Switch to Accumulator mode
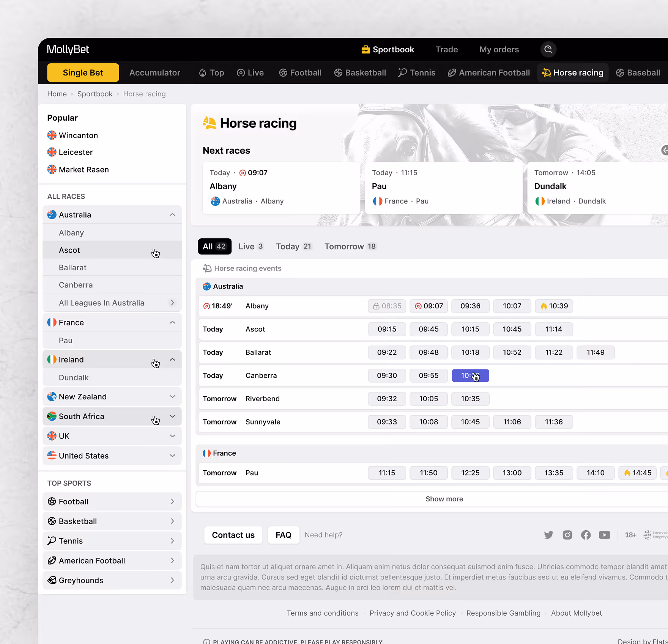Image resolution: width=668 pixels, height=644 pixels. pos(154,72)
